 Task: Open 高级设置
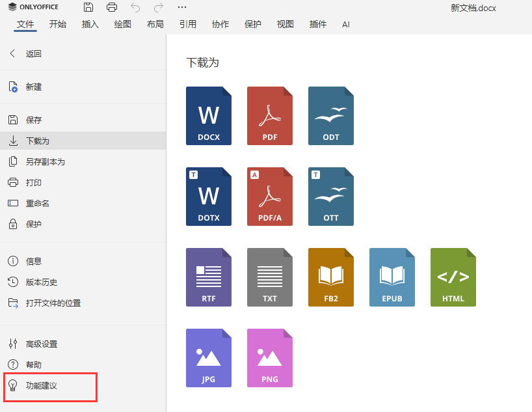pyautogui.click(x=83, y=344)
